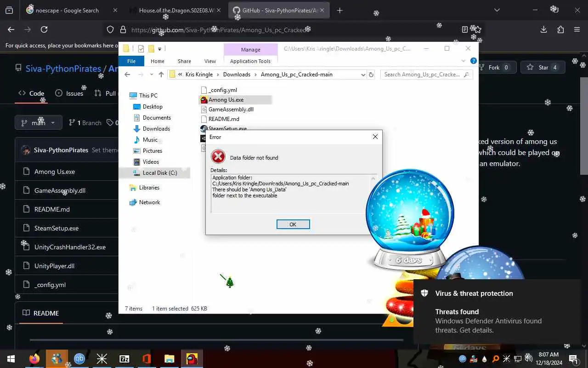Switch to View ribbon tab
588x368 pixels.
click(x=210, y=61)
